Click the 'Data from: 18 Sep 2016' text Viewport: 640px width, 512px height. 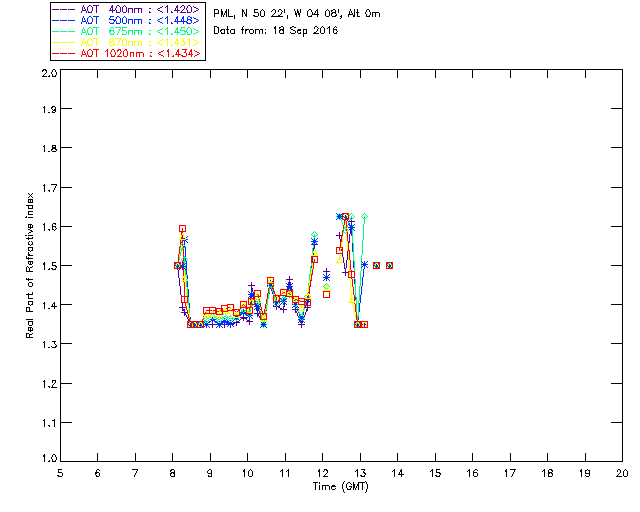click(276, 31)
